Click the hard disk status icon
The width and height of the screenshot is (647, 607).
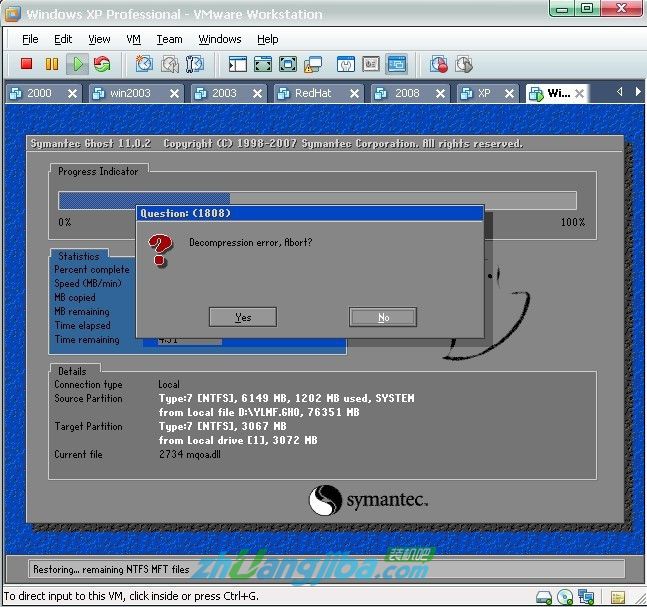tap(544, 597)
